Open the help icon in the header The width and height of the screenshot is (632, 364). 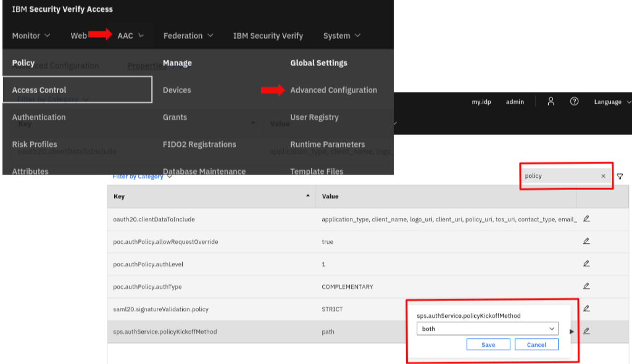(x=574, y=101)
